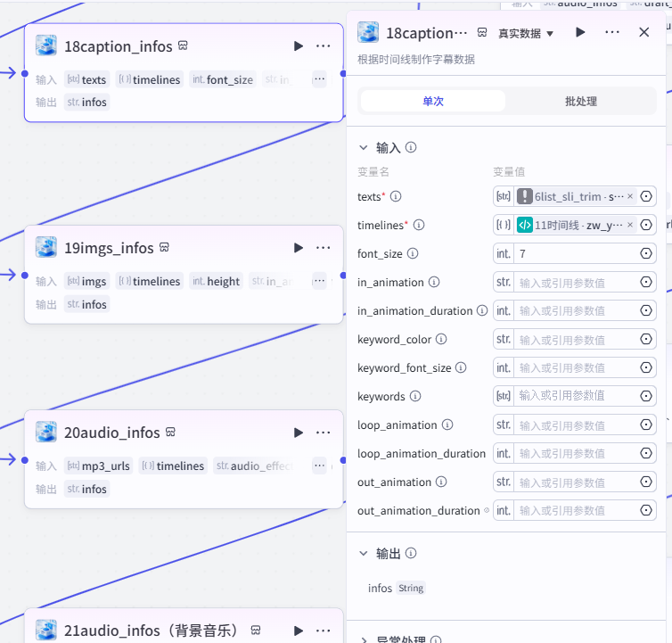Viewport: 672px width, 643px height.
Task: Open the side panel more options menu
Action: pyautogui.click(x=612, y=32)
